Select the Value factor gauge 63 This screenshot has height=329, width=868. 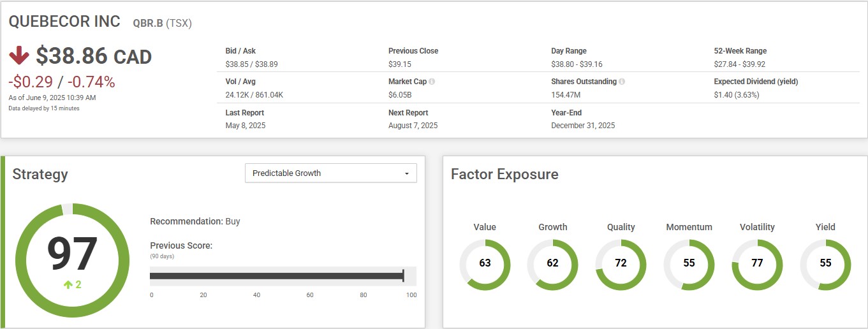click(x=485, y=265)
